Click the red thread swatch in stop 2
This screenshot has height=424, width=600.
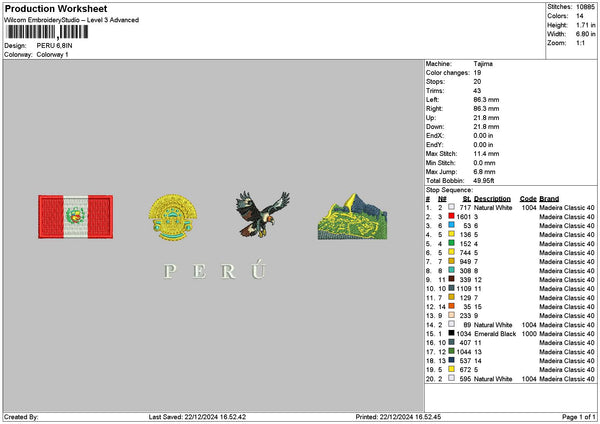(452, 216)
